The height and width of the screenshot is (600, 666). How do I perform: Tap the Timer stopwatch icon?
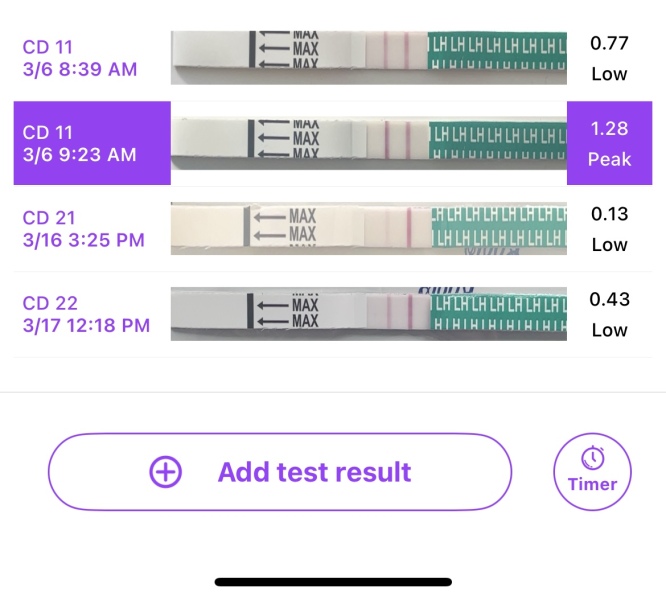593,458
